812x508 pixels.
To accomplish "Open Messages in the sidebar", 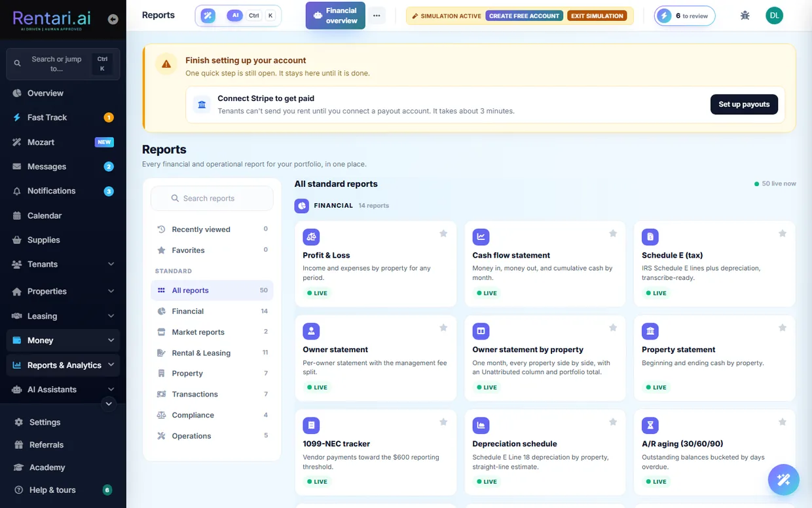I will pyautogui.click(x=63, y=166).
